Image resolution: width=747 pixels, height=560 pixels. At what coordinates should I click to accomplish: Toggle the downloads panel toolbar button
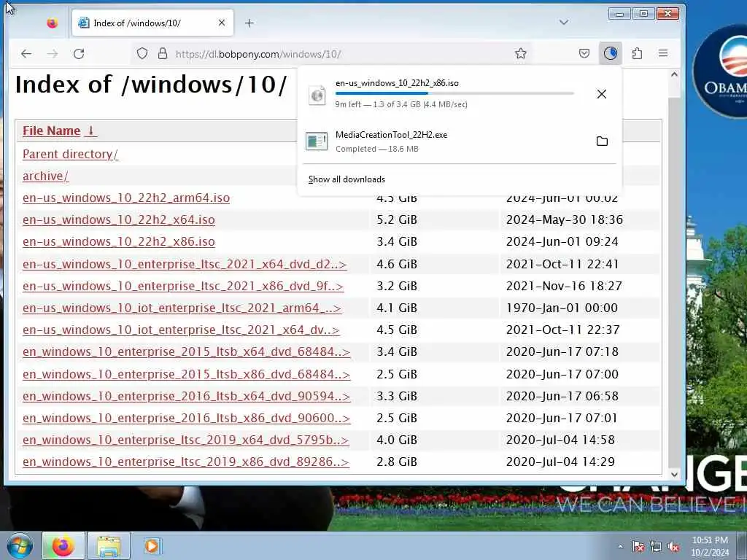click(x=611, y=53)
